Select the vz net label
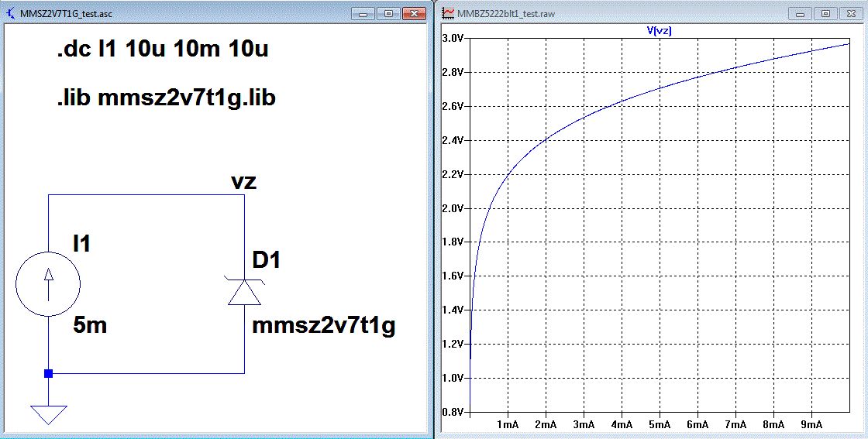Screen dimensions: 868x439 coord(243,182)
